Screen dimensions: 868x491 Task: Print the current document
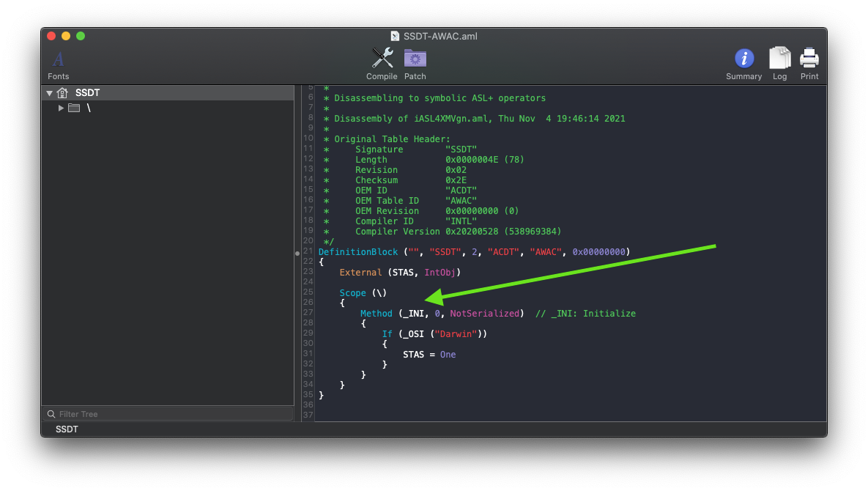click(x=809, y=58)
